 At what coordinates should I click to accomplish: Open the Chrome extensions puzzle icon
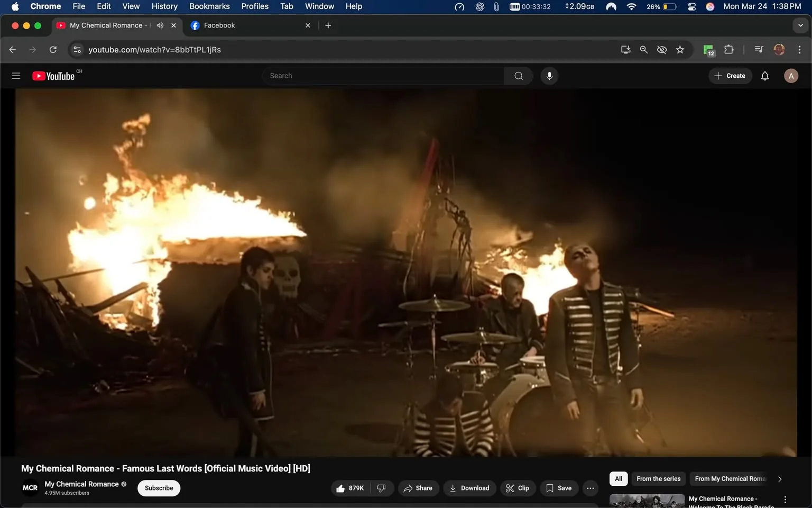(x=728, y=49)
